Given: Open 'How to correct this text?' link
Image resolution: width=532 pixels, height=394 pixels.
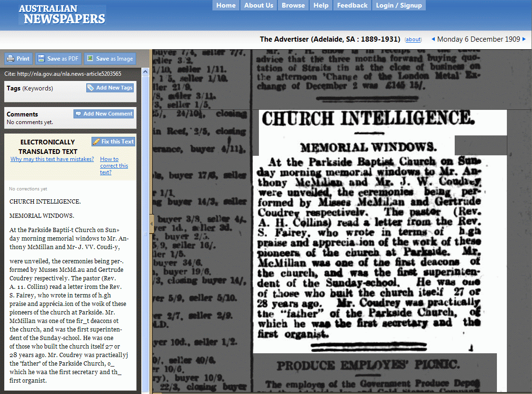Looking at the screenshot, I should point(114,166).
